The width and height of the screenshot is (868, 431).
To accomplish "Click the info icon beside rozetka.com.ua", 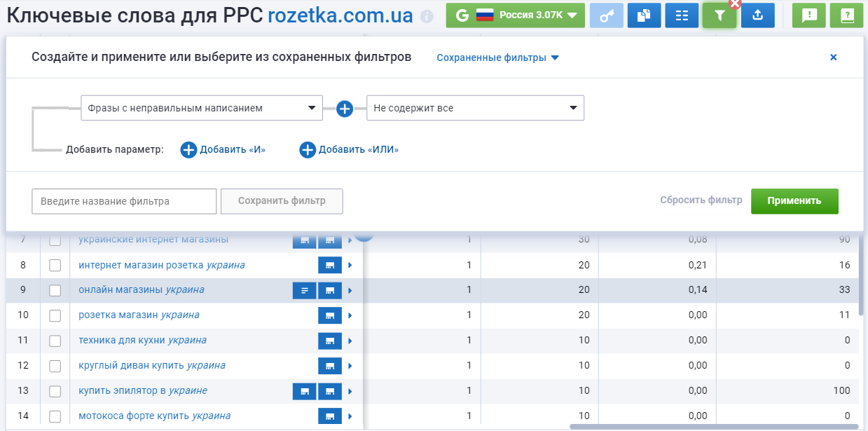I will pyautogui.click(x=427, y=16).
